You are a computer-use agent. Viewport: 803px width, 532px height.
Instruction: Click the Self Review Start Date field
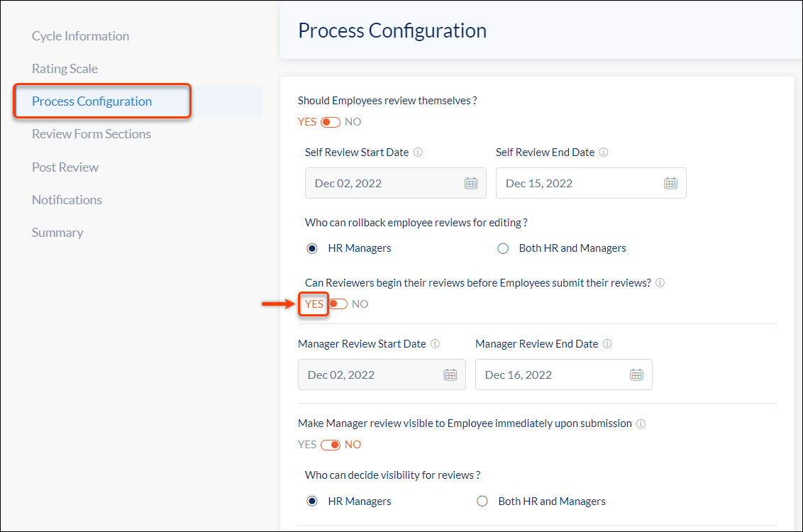click(x=396, y=183)
